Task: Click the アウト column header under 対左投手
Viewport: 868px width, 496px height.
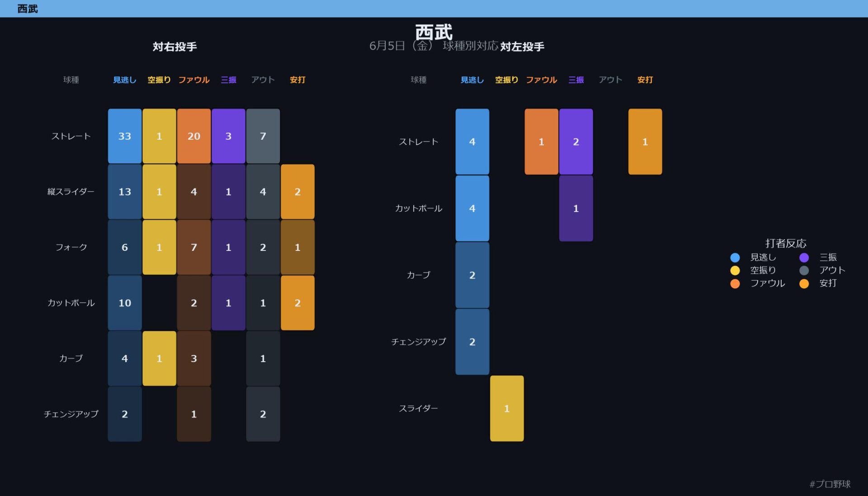Action: tap(611, 80)
